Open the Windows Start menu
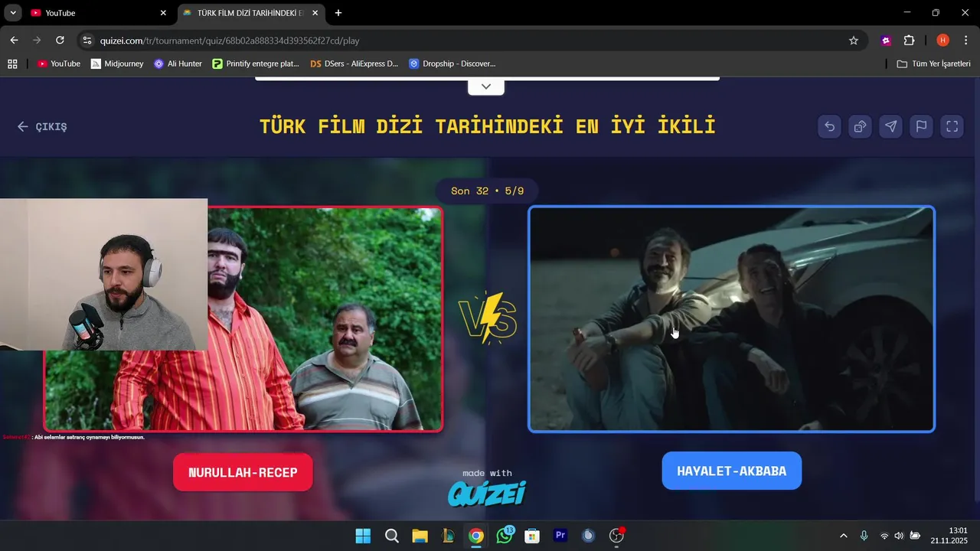980x551 pixels. pyautogui.click(x=363, y=536)
